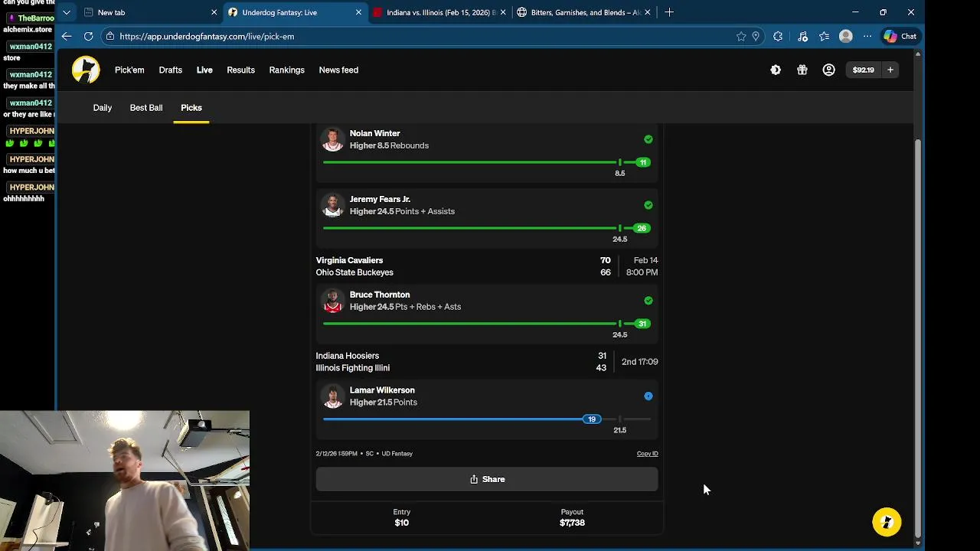This screenshot has width=980, height=551.
Task: Open the Copilot Chat button
Action: point(900,36)
